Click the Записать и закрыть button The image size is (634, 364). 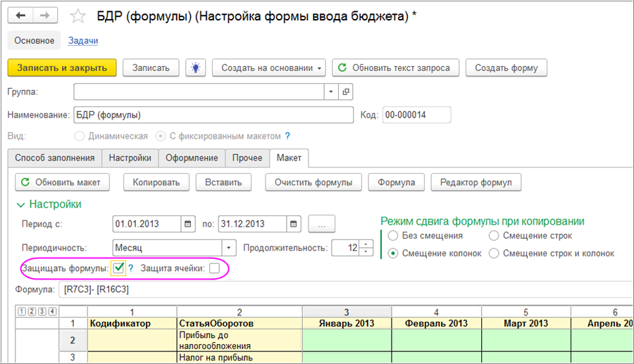click(61, 68)
